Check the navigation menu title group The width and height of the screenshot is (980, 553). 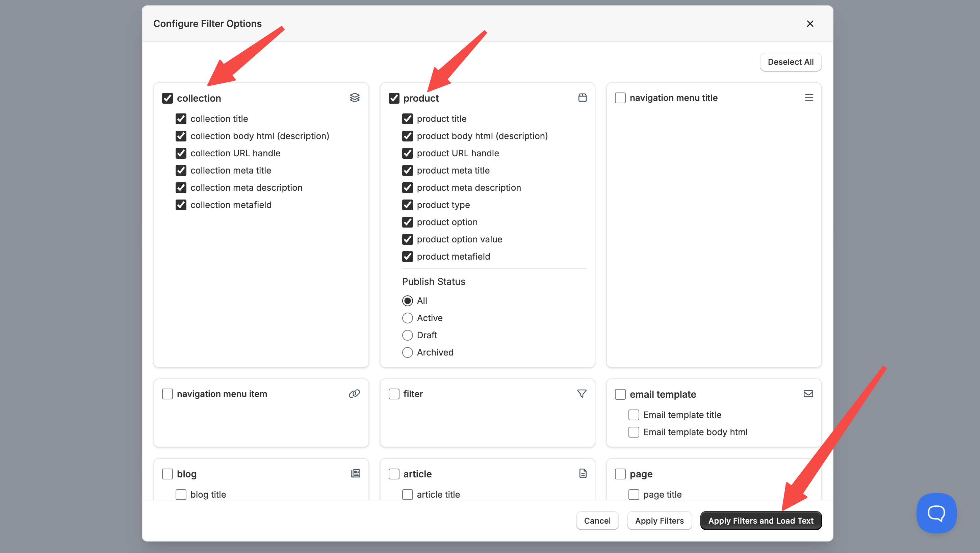click(x=620, y=98)
